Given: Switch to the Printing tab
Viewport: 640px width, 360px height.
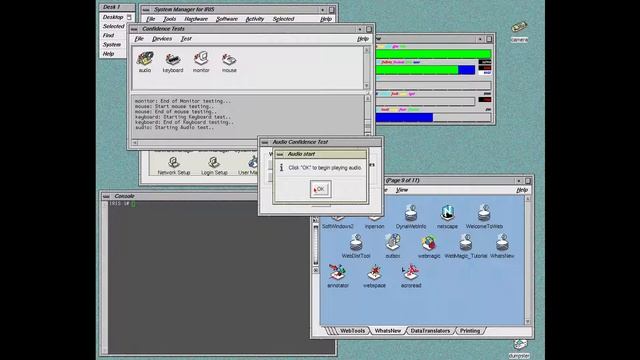Looking at the screenshot, I should pyautogui.click(x=470, y=331).
